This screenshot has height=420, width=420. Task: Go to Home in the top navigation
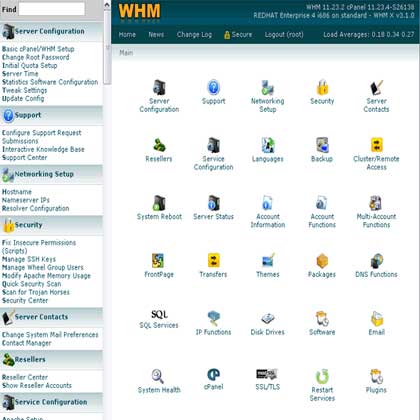pos(127,35)
